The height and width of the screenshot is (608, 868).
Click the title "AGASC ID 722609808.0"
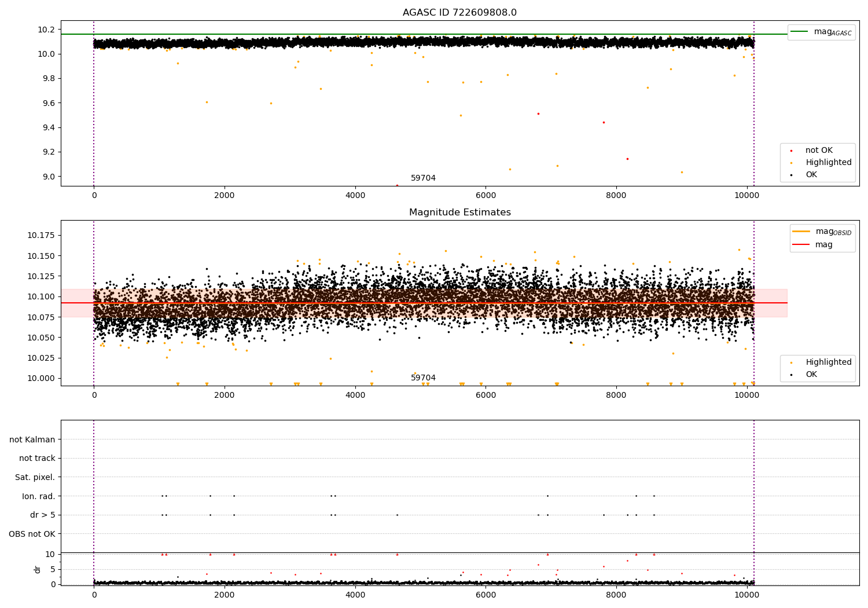(x=459, y=13)
